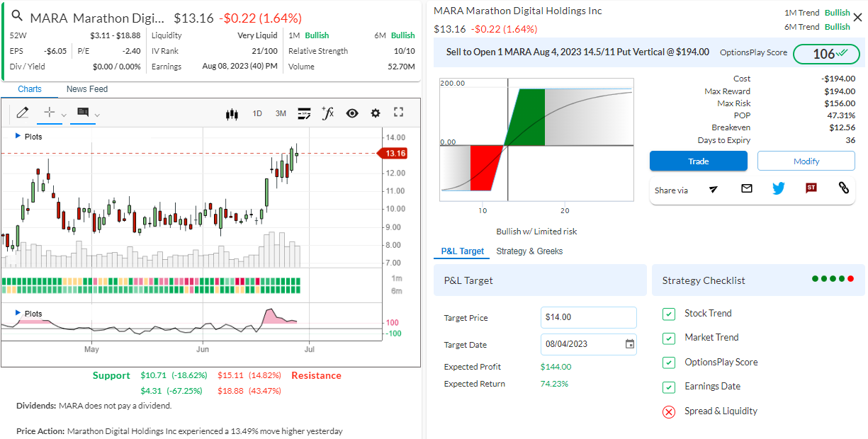Toggle the Market Trend checkbox
Screen dimensions: 868x439
click(669, 338)
